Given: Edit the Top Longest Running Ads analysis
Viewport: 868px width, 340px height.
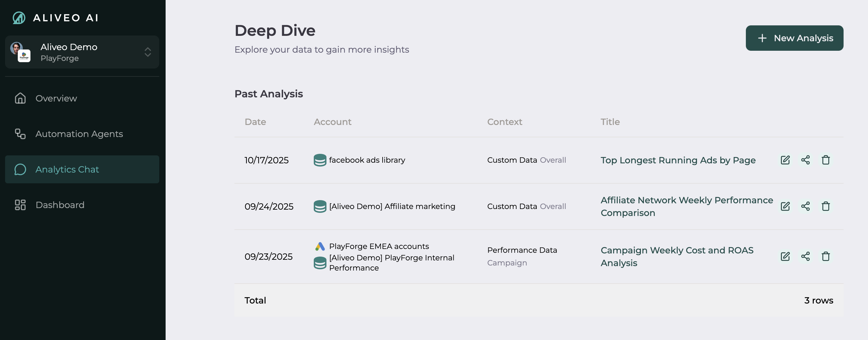Looking at the screenshot, I should 785,160.
